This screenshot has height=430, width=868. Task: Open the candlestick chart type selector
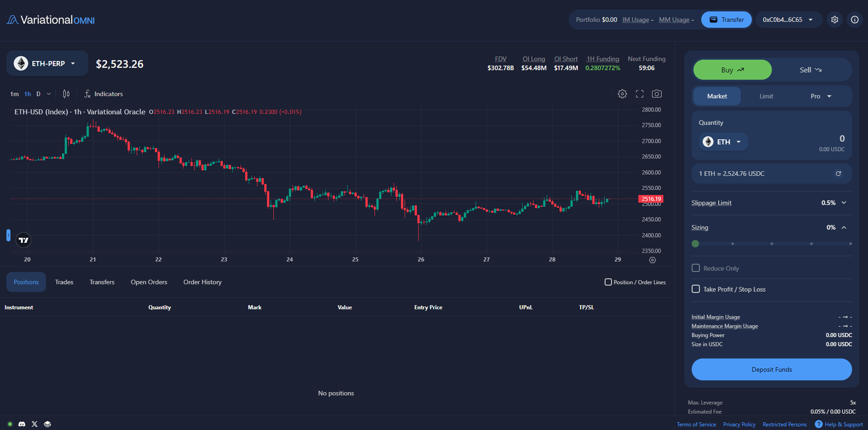click(x=66, y=94)
